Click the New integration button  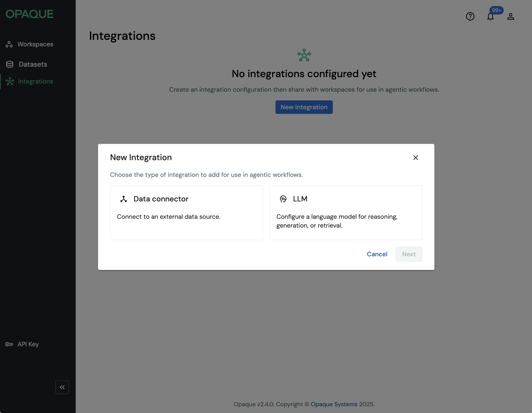[x=304, y=107]
